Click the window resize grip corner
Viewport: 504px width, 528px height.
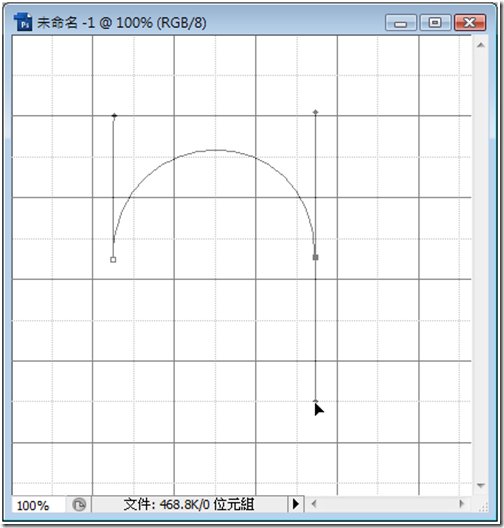click(483, 506)
